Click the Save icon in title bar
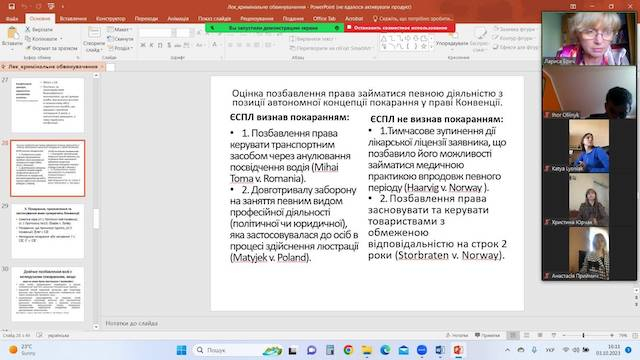 coord(11,6)
